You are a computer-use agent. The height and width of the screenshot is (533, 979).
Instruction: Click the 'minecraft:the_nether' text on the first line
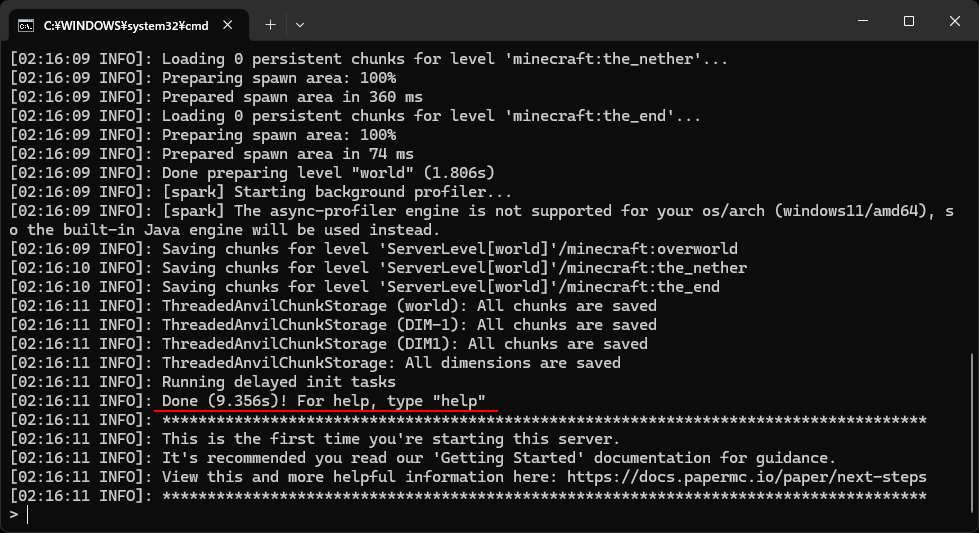point(603,59)
